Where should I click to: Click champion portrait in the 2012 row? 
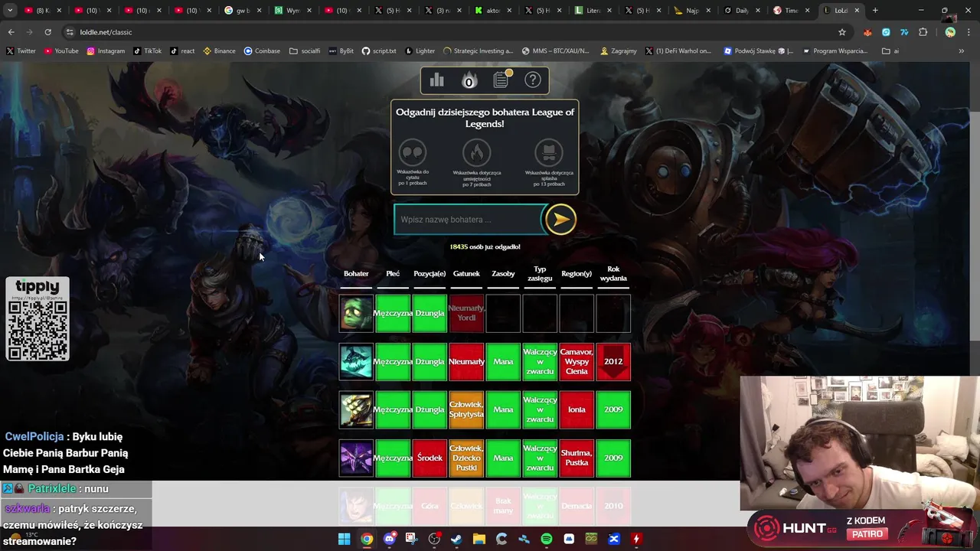pyautogui.click(x=356, y=361)
